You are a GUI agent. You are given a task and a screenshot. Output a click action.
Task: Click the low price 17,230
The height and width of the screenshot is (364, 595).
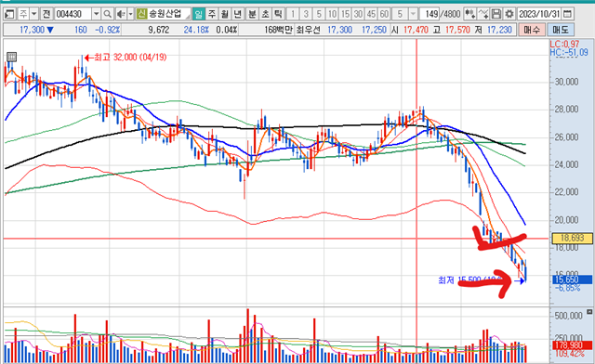[x=499, y=30]
